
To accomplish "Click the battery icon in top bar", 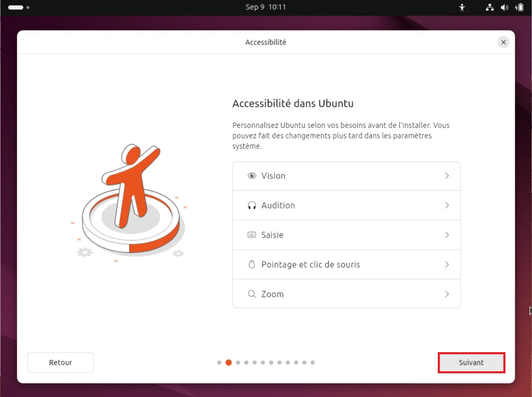I will [x=519, y=7].
